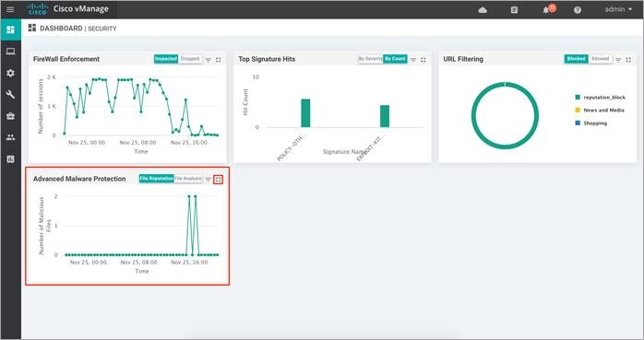
Task: Switch URL Filtering to Allowed
Action: click(x=600, y=59)
